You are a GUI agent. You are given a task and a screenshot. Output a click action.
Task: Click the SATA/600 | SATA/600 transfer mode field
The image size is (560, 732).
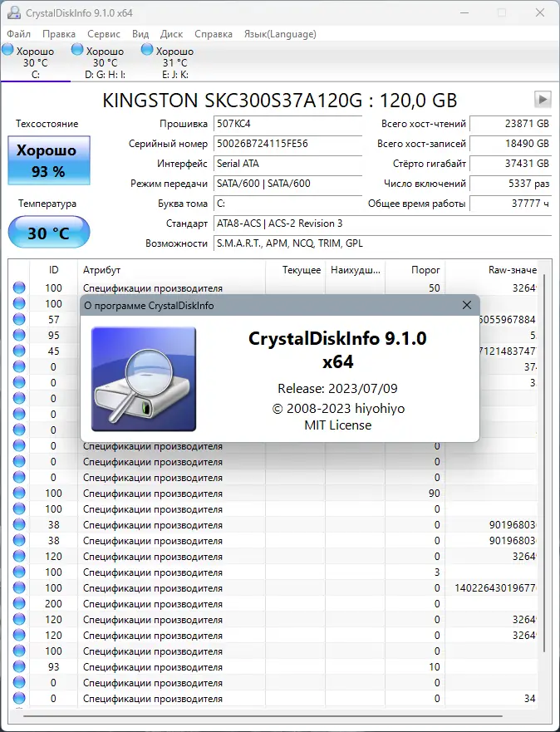pyautogui.click(x=288, y=184)
